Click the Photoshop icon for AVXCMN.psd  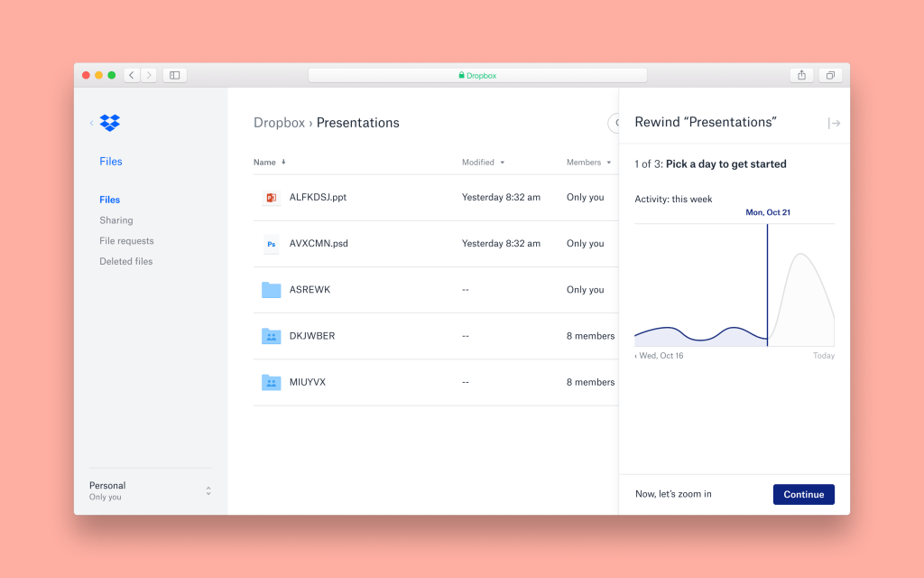(x=271, y=244)
